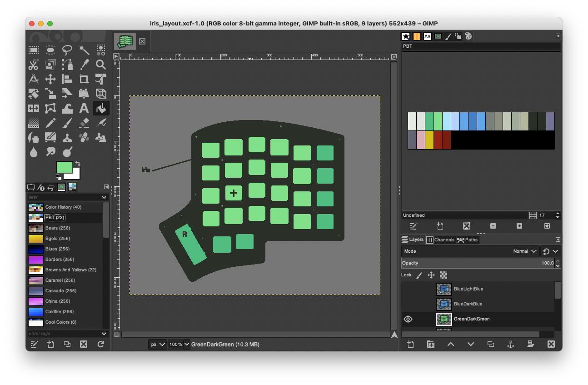Open the Tool Options tab
588x385 pixels.
coord(31,187)
